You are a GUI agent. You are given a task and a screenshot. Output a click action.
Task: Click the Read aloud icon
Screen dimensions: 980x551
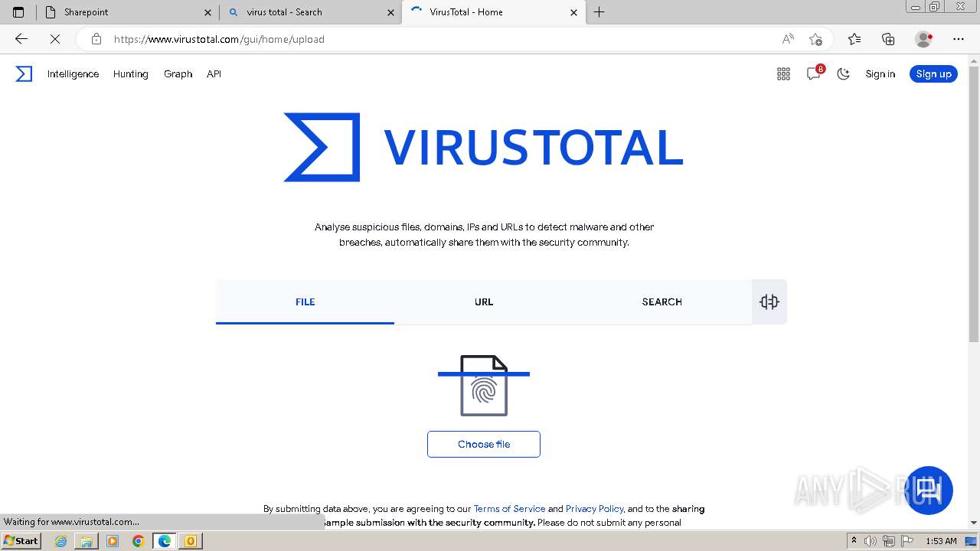[x=787, y=39]
